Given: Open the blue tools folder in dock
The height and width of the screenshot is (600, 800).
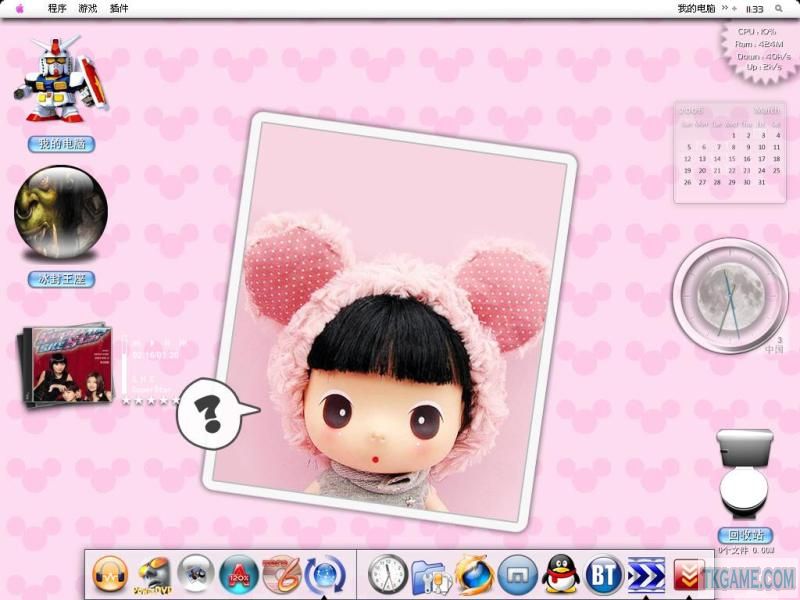Looking at the screenshot, I should (432, 577).
